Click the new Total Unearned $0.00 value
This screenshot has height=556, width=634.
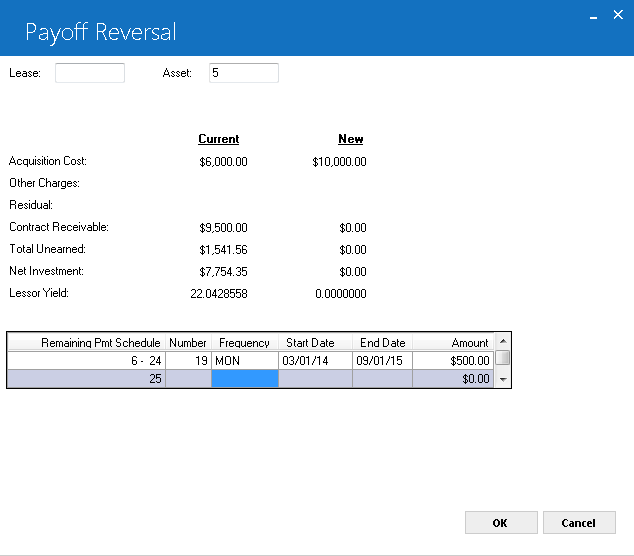[353, 249]
